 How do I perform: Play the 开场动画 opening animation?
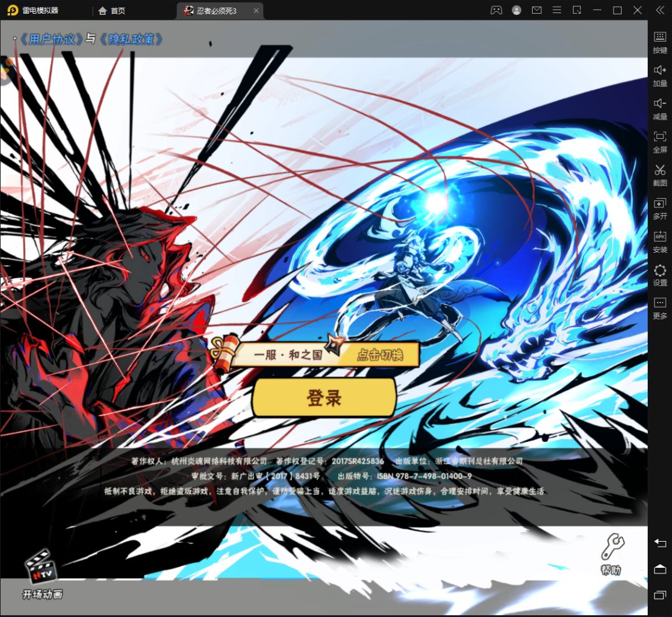pos(42,575)
